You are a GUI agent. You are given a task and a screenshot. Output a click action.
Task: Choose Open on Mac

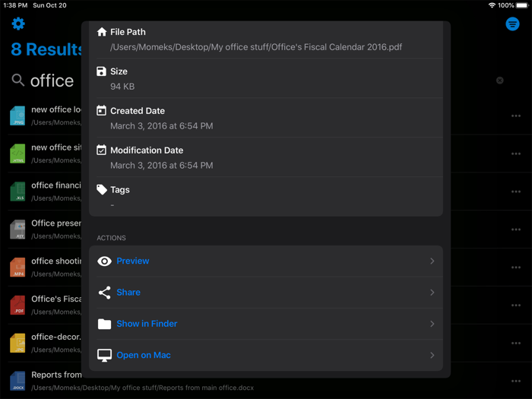pos(266,355)
